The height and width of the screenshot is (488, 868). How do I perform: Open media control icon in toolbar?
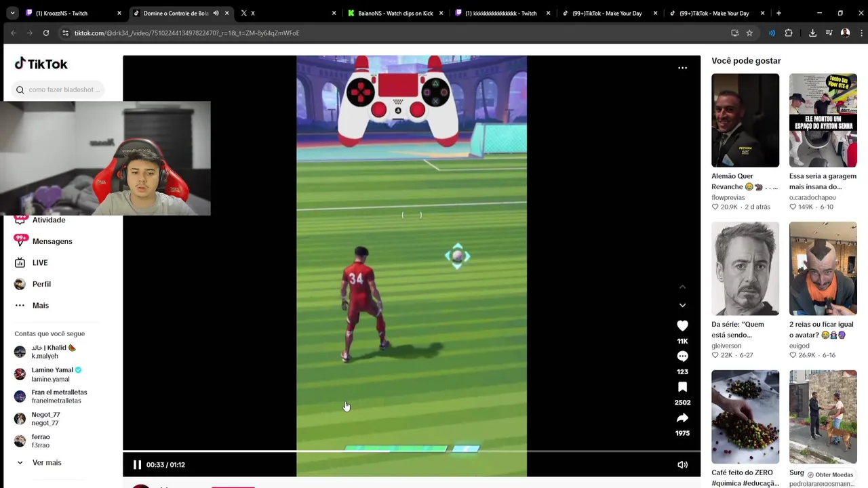(x=829, y=33)
